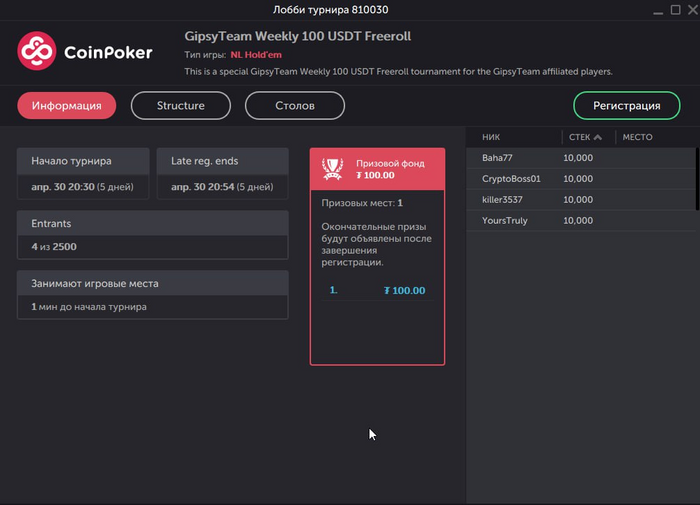Image resolution: width=700 pixels, height=505 pixels.
Task: Select player Baha77 in the list
Action: pos(581,158)
